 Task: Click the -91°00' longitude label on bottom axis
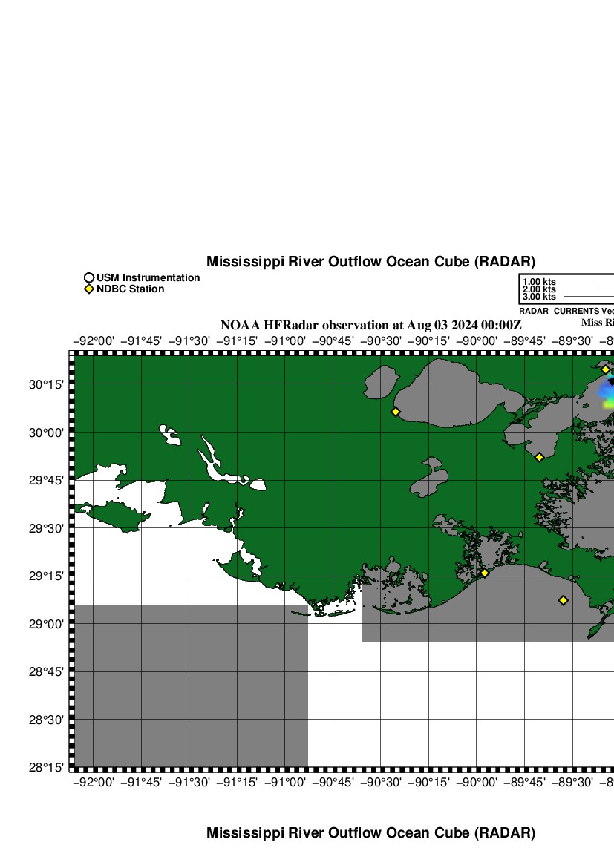[x=285, y=782]
